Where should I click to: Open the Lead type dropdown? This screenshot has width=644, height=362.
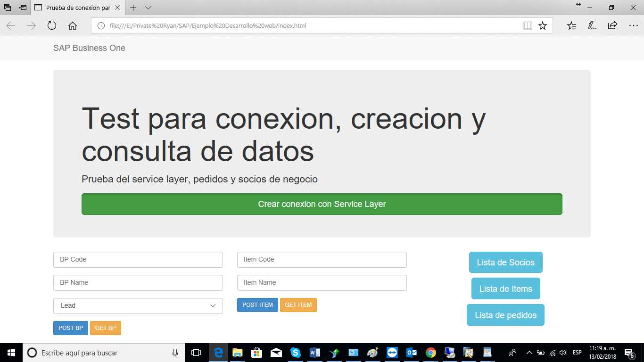click(138, 306)
